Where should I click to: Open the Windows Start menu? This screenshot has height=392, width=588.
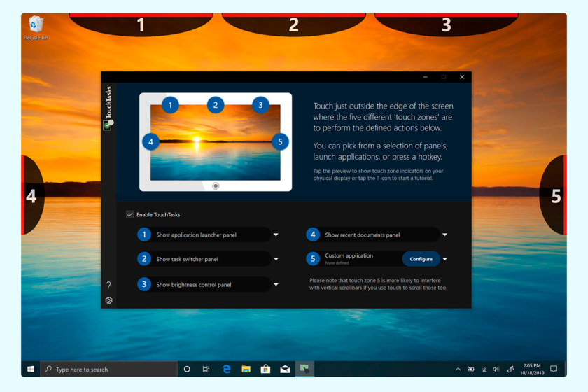[x=31, y=370]
